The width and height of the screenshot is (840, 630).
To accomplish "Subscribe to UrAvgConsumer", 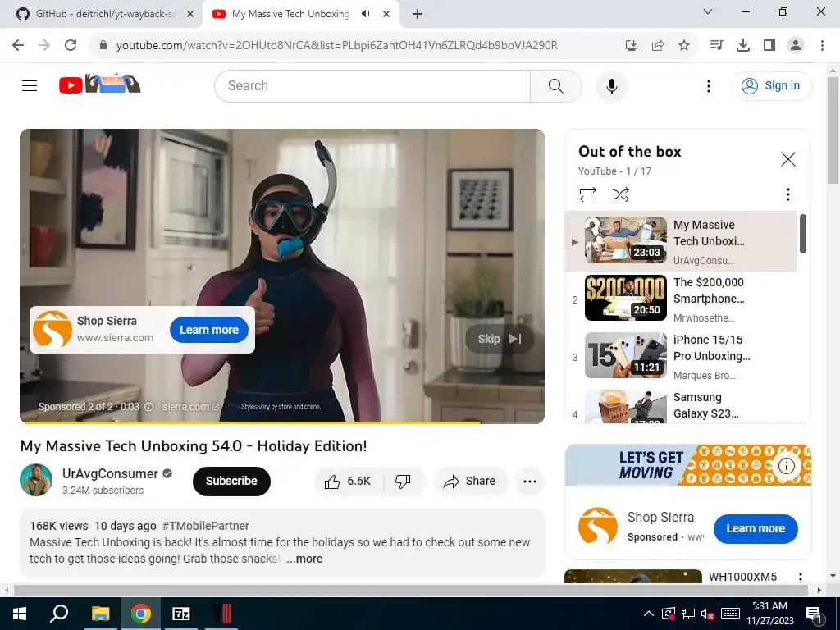I will pyautogui.click(x=231, y=481).
